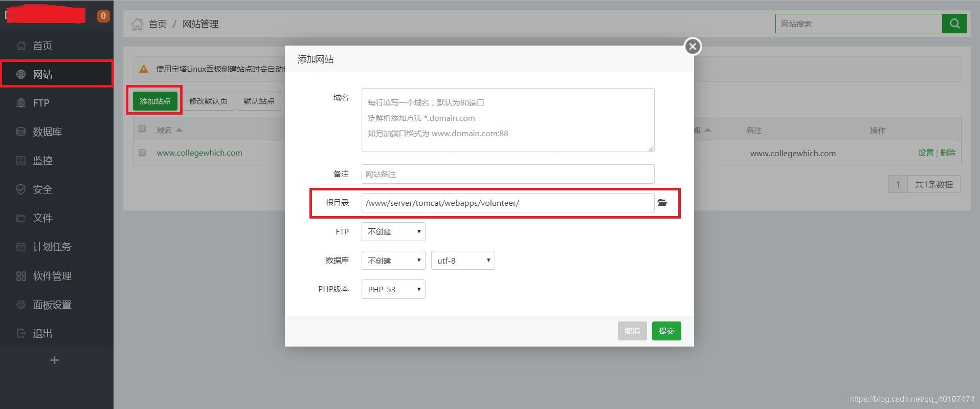Viewport: 980px width, 409px height.
Task: Toggle the select-all checkbox in table header
Action: pos(142,129)
